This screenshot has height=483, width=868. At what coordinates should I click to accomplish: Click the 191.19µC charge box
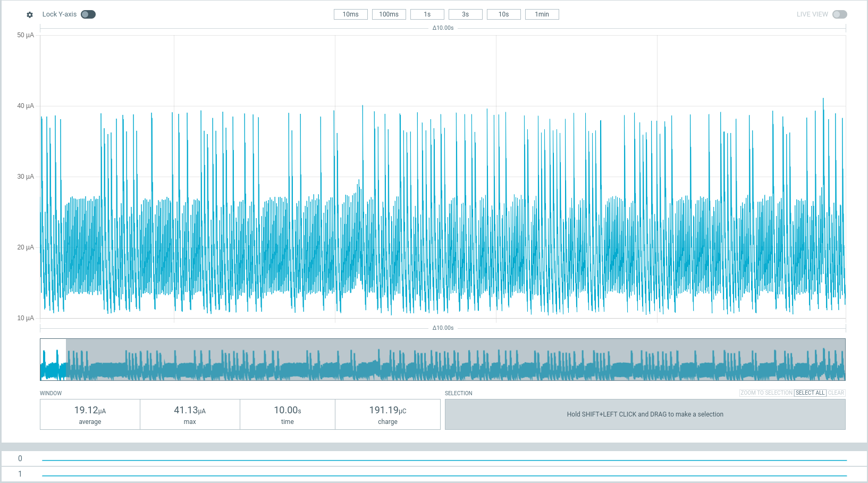coord(387,414)
